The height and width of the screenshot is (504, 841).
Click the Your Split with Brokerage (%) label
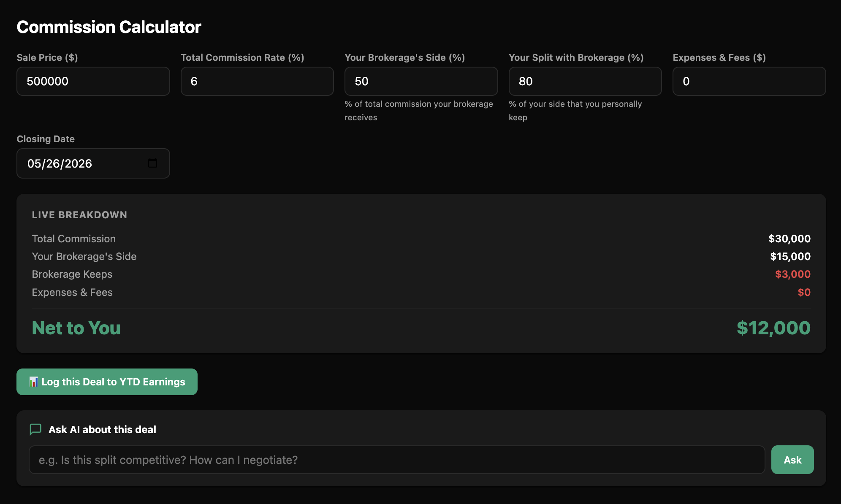pos(576,57)
